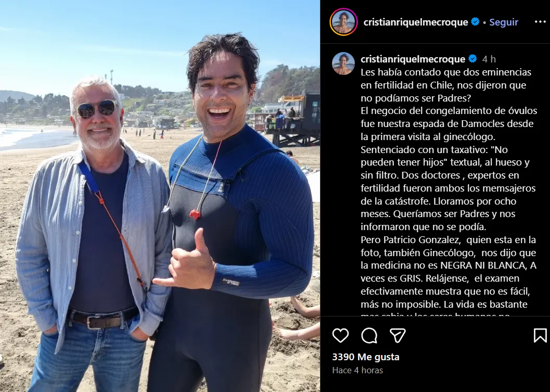The height and width of the screenshot is (392, 550).
Task: Click the Hace 4 horas timestamp
Action: [x=357, y=370]
